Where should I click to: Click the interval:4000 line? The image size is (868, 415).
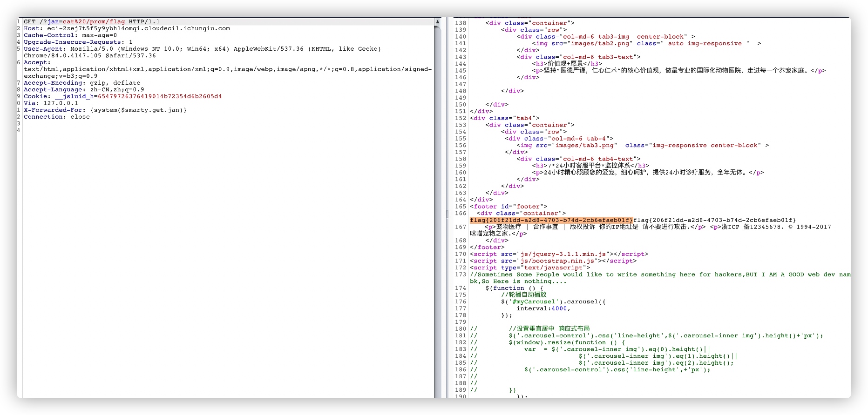pos(543,308)
